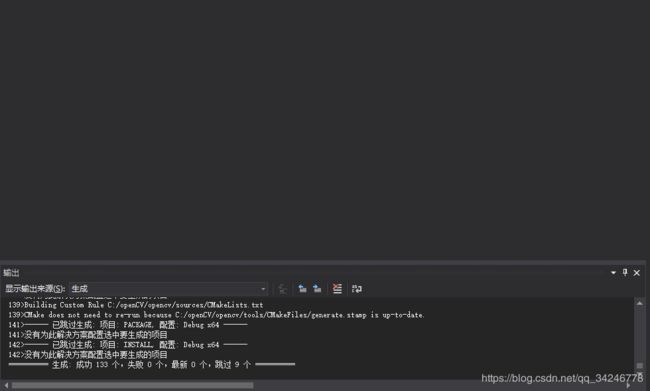This screenshot has height=391, width=650.
Task: Click the vertical scrollbar up arrow
Action: (640, 303)
